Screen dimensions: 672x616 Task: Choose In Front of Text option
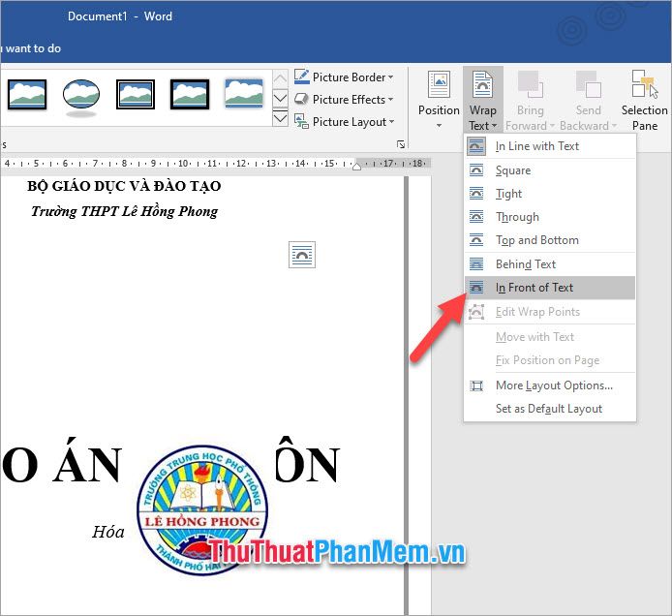pyautogui.click(x=535, y=288)
